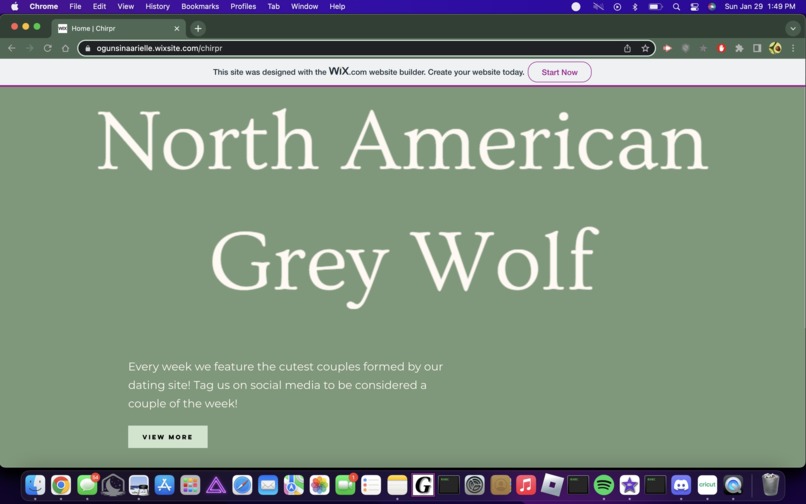Open Discord from the dock
Screen dimensions: 806x504
click(x=681, y=484)
